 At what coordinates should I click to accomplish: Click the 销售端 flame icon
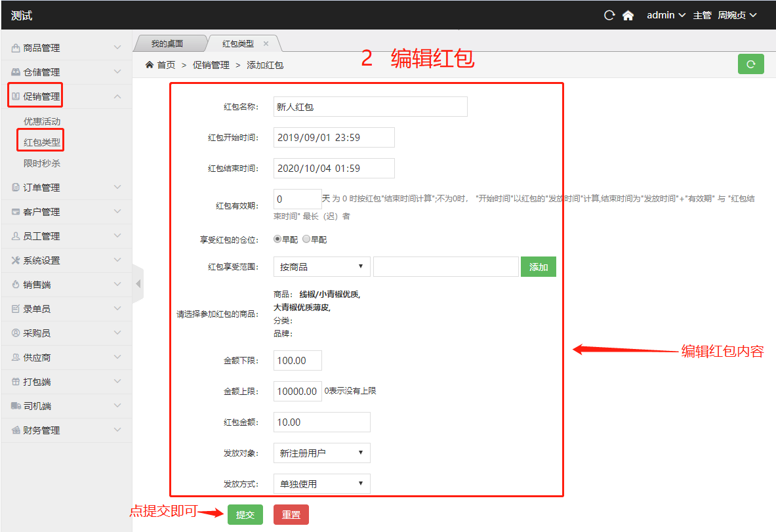[x=16, y=285]
